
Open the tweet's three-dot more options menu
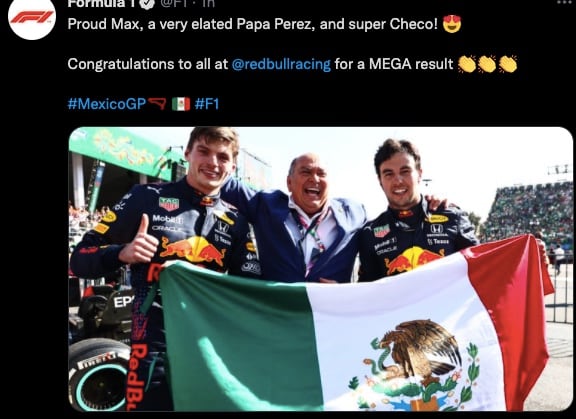pyautogui.click(x=565, y=2)
